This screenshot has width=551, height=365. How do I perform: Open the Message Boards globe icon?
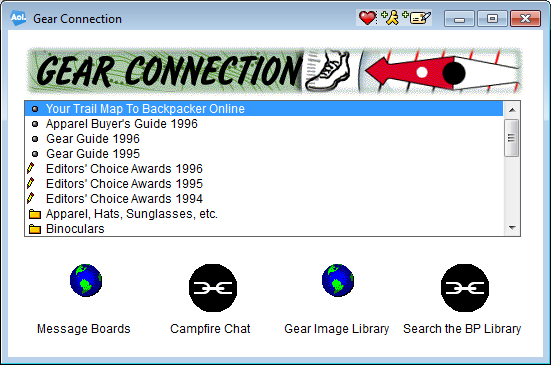86,280
